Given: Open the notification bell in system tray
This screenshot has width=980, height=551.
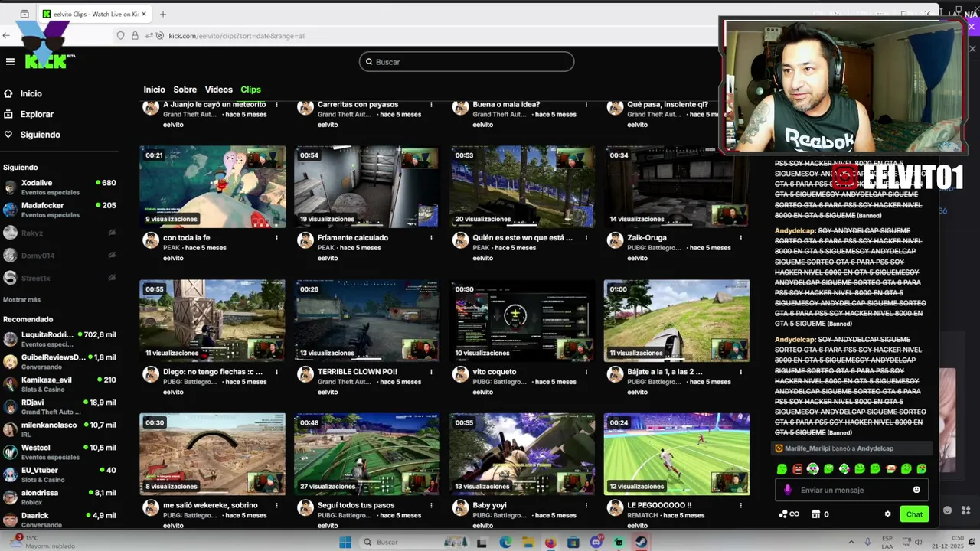Looking at the screenshot, I should [972, 543].
